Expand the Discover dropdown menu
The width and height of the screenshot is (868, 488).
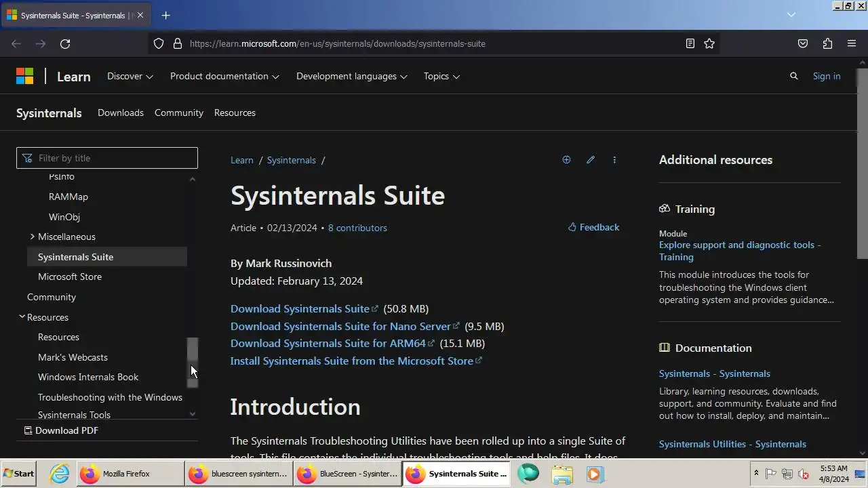[130, 76]
